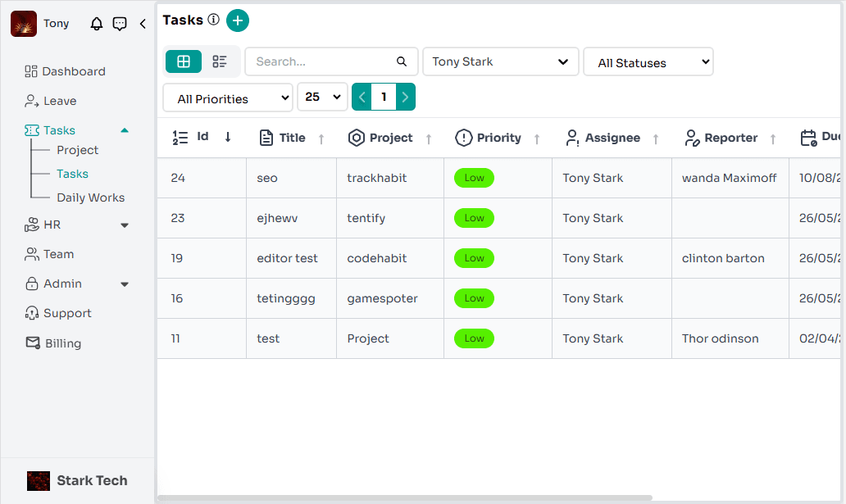846x504 pixels.
Task: Open notifications via the bell icon
Action: click(x=96, y=24)
